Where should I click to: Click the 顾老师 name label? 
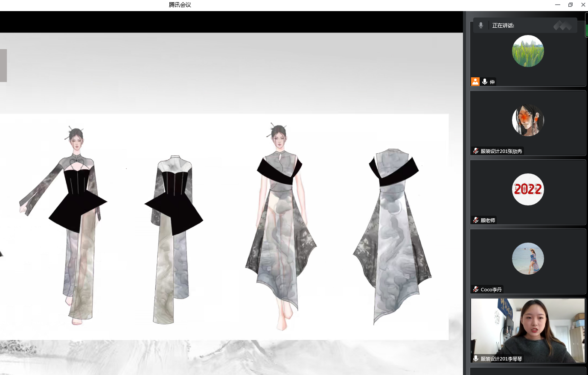(488, 220)
